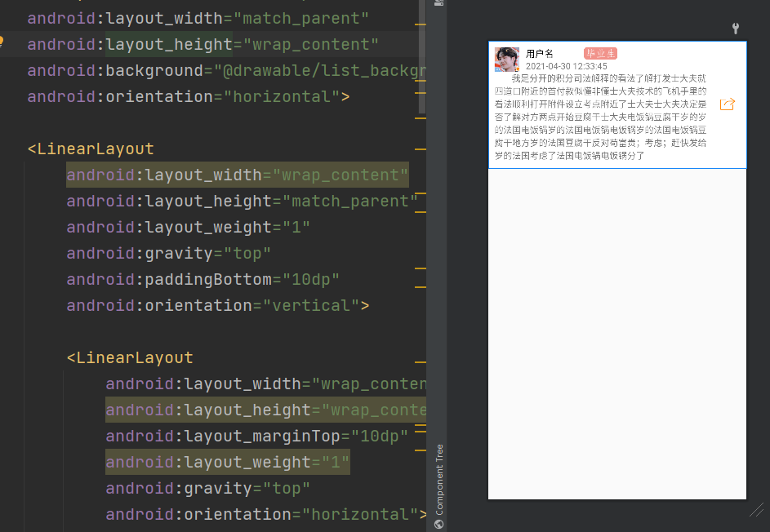Click the android:orientation="vertical"> line
This screenshot has width=770, height=532.
coord(217,306)
